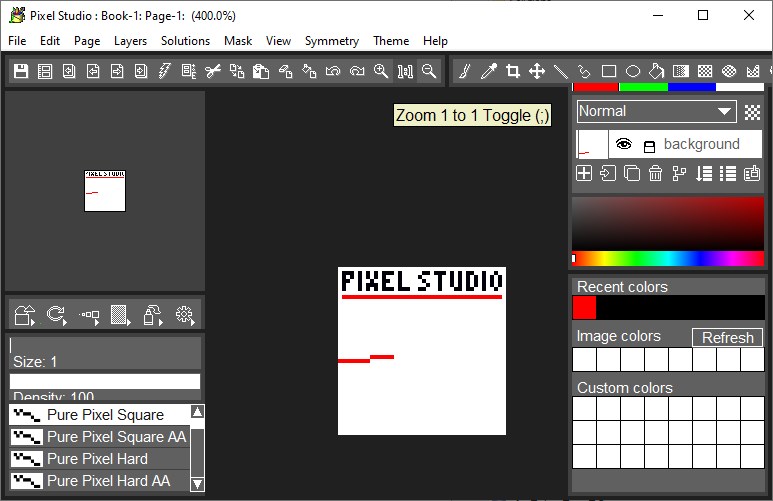Click the rainbow hue slider bar
773x501 pixels.
[x=668, y=258]
